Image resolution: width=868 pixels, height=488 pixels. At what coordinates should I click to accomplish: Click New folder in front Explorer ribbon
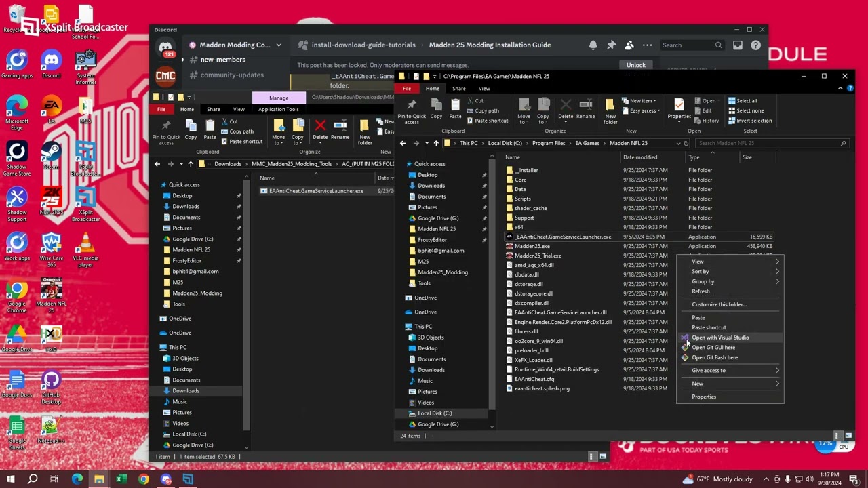pyautogui.click(x=610, y=111)
